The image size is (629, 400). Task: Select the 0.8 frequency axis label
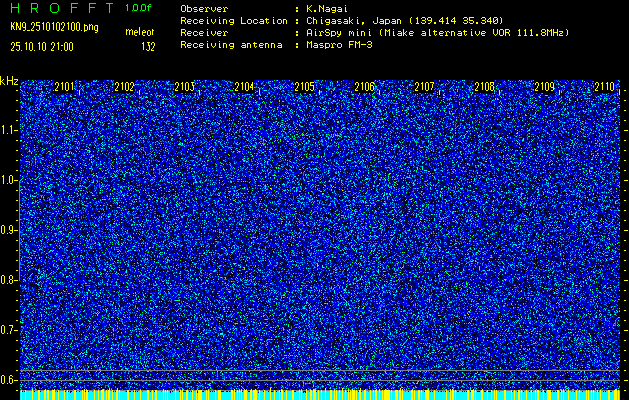tap(9, 280)
